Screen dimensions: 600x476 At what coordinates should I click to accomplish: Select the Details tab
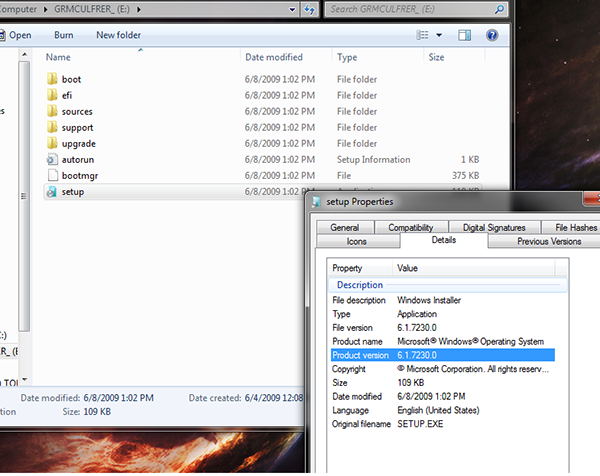[x=444, y=240]
